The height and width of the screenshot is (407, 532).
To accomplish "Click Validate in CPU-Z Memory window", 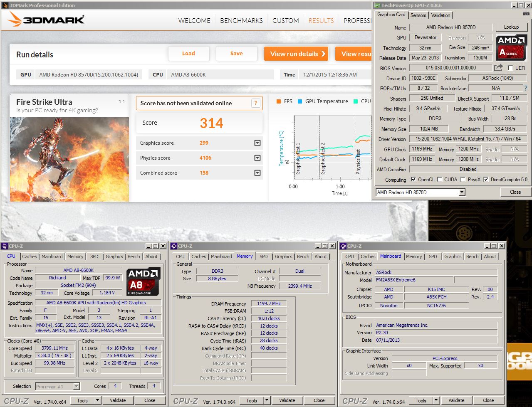I will (x=287, y=400).
